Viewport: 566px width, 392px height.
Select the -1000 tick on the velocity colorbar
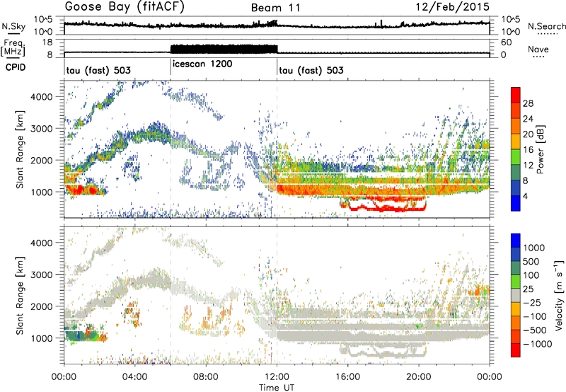point(538,344)
